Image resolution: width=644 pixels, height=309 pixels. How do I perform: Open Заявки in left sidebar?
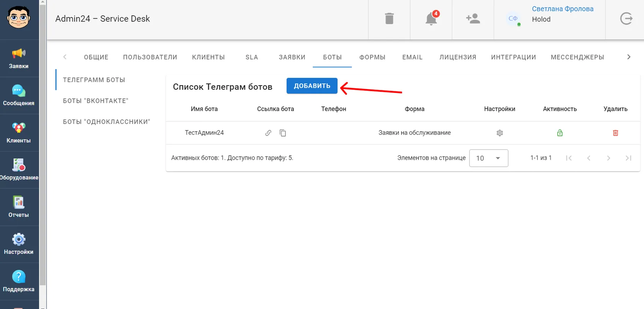[19, 58]
